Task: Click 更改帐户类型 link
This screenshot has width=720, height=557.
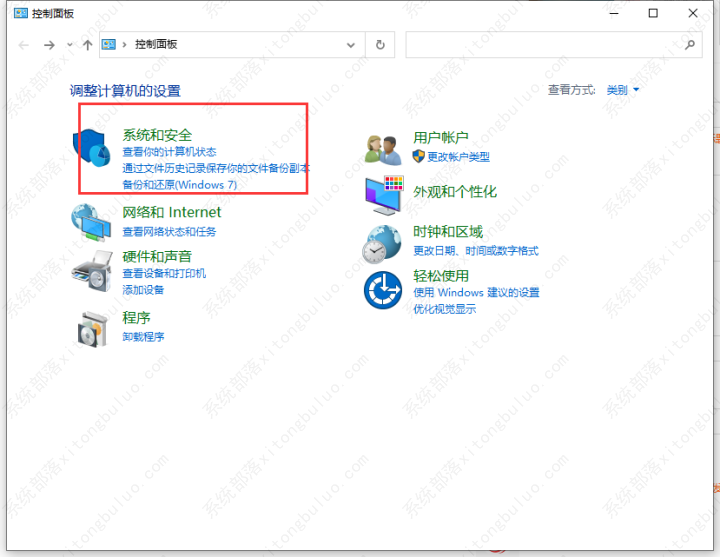Action: 458,157
